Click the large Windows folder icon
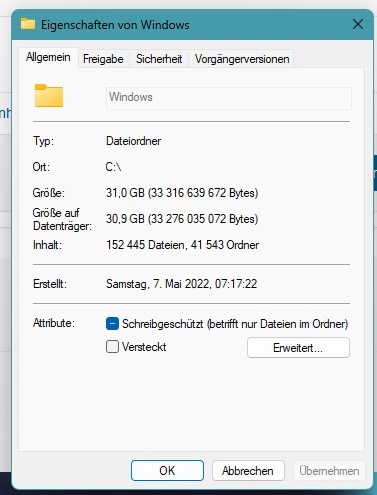The width and height of the screenshot is (377, 495). pyautogui.click(x=49, y=96)
